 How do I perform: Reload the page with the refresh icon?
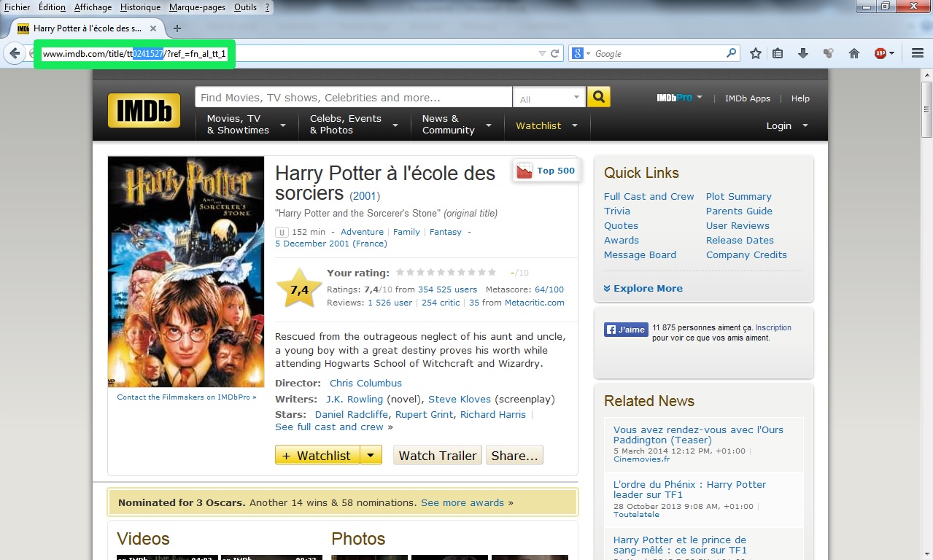point(555,53)
